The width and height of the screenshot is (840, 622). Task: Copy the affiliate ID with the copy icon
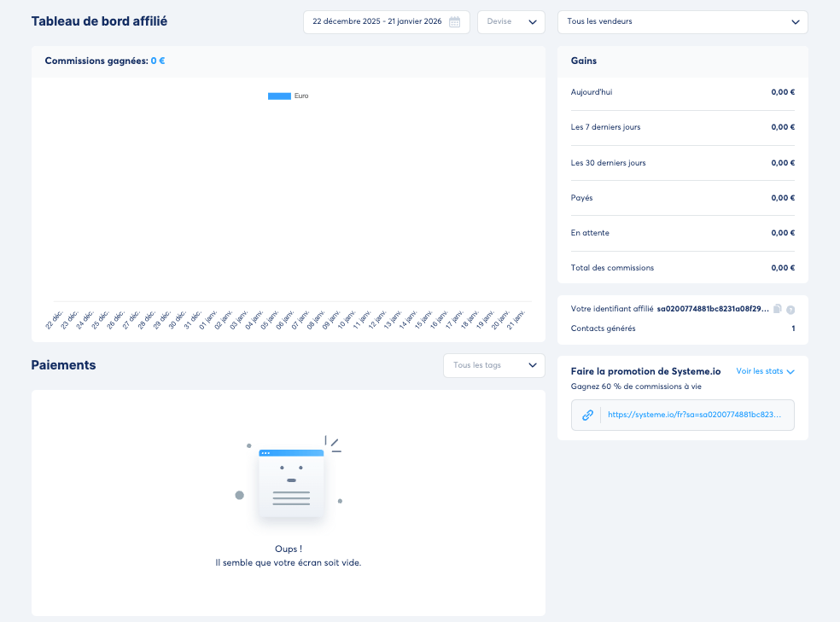click(777, 309)
